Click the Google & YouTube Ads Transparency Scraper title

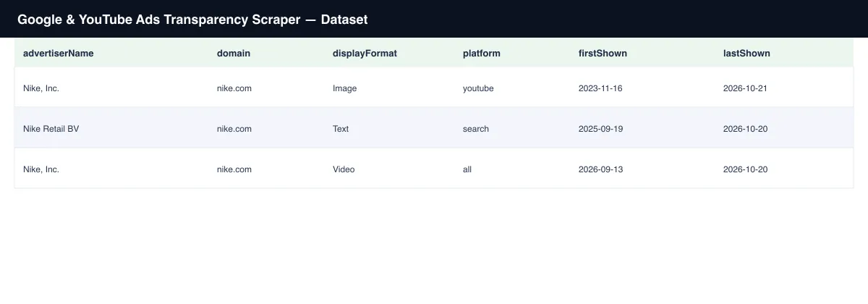point(192,20)
